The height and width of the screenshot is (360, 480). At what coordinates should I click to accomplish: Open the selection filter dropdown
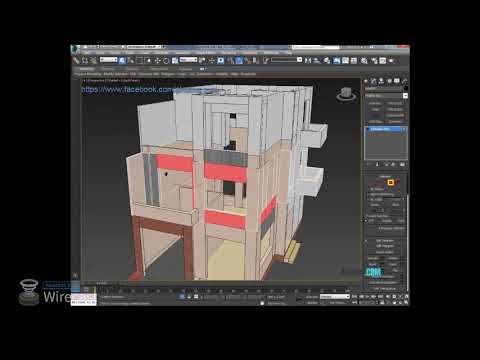click(108, 60)
